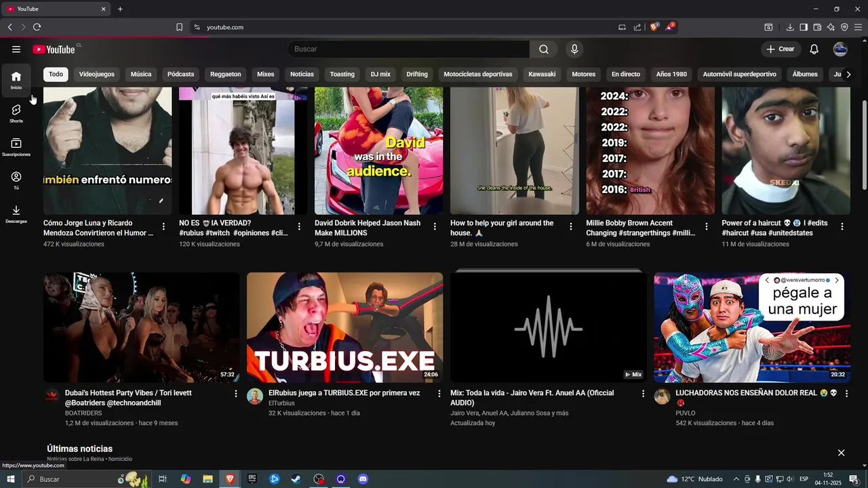The height and width of the screenshot is (488, 868).
Task: Click the YouTube Buscar search field
Action: pyautogui.click(x=408, y=49)
